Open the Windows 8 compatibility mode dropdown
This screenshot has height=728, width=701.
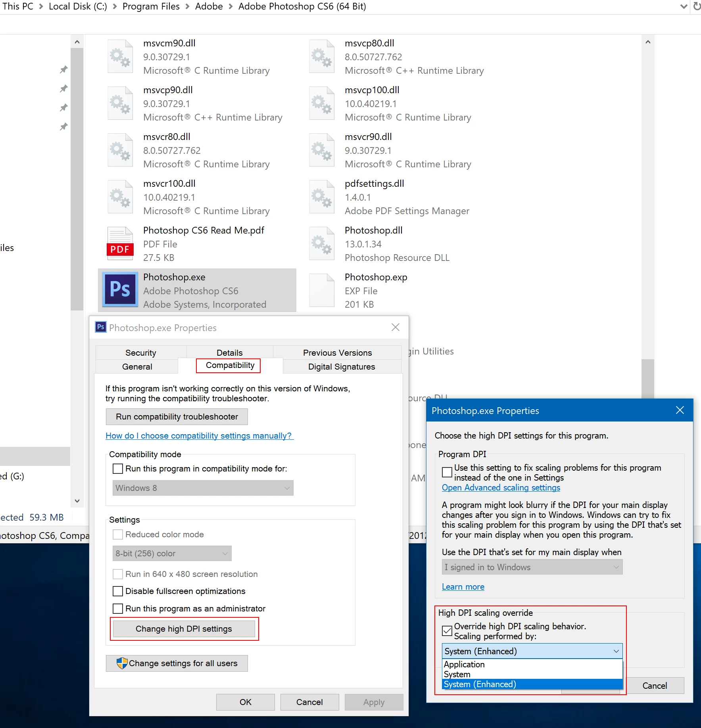203,488
